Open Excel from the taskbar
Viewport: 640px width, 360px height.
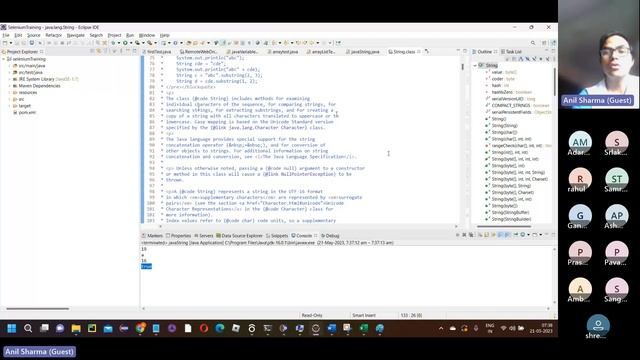(x=364, y=328)
